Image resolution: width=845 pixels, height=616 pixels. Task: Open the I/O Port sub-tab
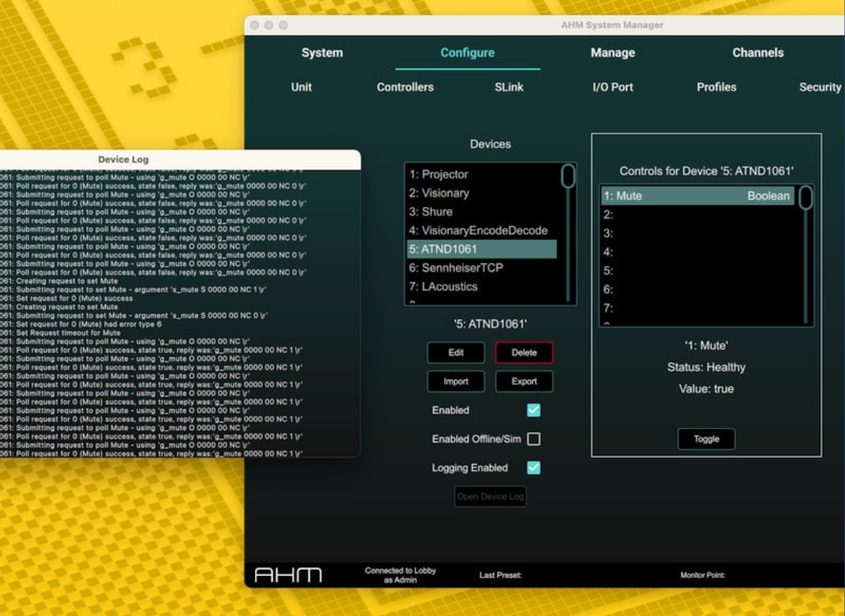click(x=612, y=87)
